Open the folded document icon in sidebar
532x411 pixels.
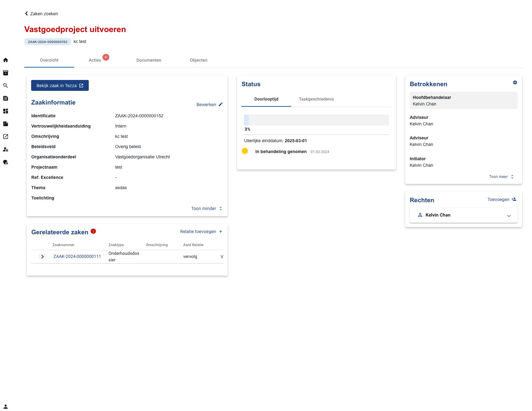coord(6,124)
